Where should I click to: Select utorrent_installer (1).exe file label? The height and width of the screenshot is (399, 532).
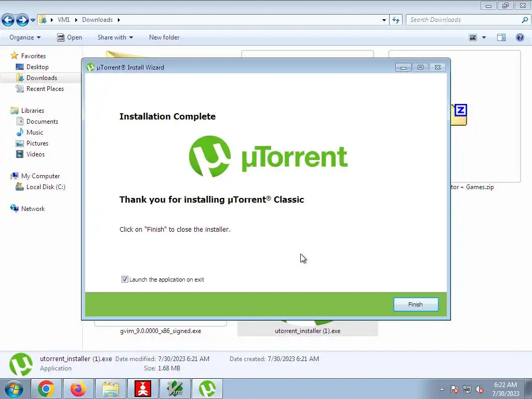click(308, 331)
